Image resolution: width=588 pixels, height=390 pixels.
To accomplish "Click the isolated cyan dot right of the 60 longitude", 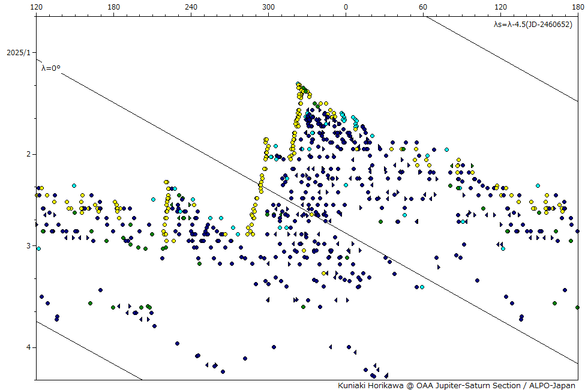I will (x=446, y=149).
